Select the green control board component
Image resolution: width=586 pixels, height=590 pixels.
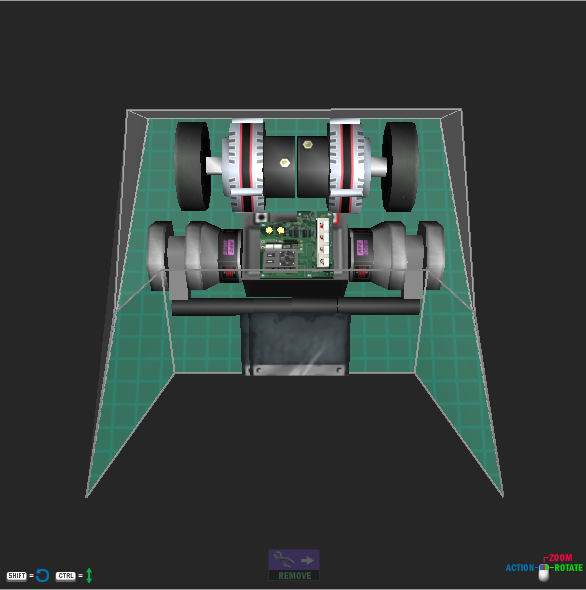point(297,245)
